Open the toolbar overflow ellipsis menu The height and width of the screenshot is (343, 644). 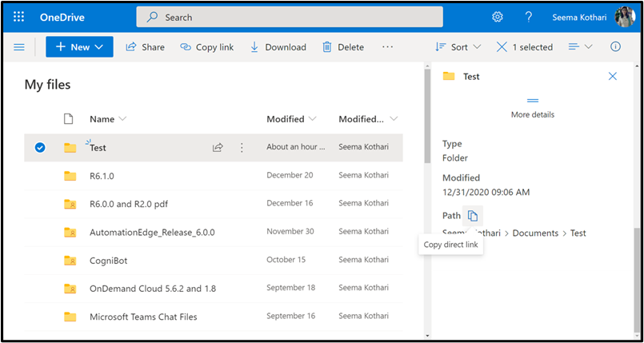click(388, 47)
